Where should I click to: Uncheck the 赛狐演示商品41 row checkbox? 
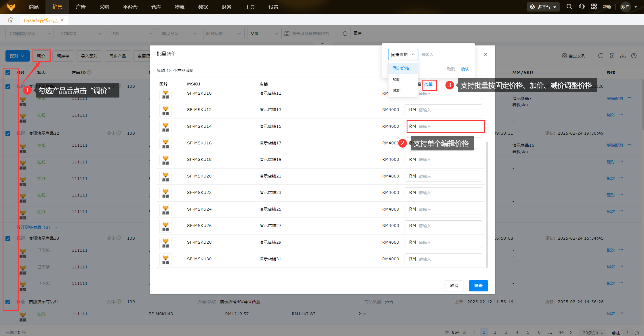8,302
